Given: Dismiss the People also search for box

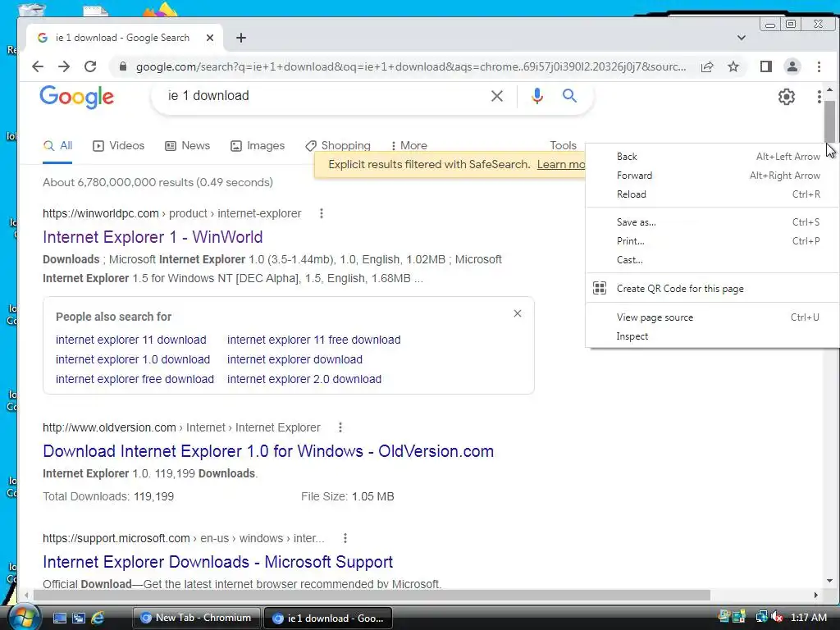Looking at the screenshot, I should (518, 313).
